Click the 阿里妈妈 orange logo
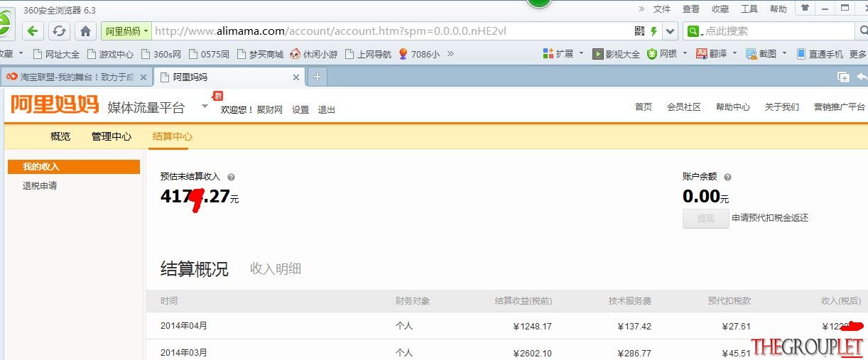Image resolution: width=868 pixels, height=360 pixels. [x=55, y=105]
